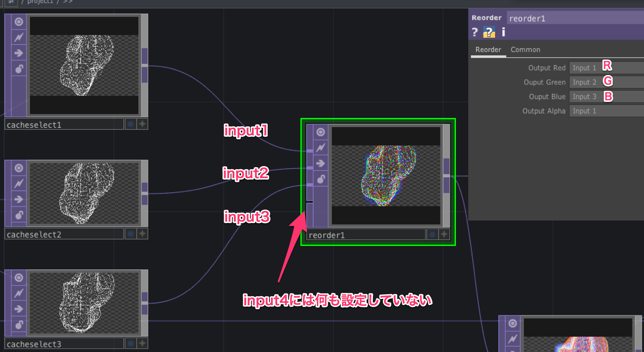The height and width of the screenshot is (352, 644).
Task: Click the second input connector of reorder1
Action: point(310,168)
